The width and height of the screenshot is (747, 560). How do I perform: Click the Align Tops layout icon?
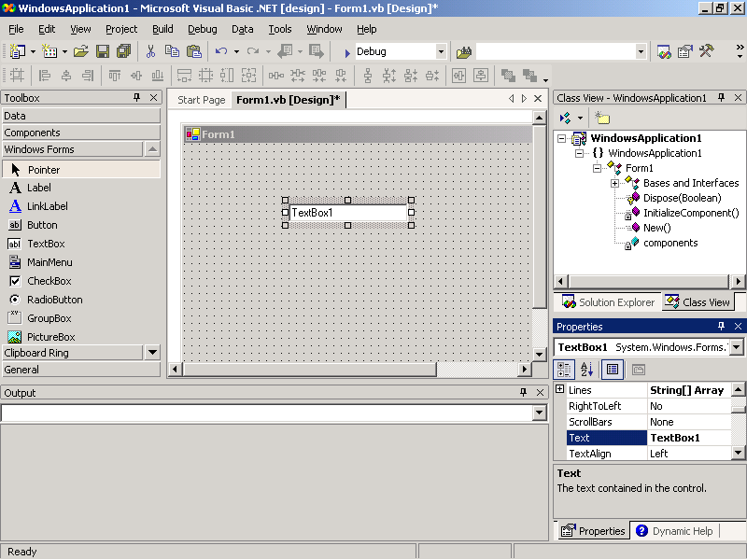coord(114,76)
